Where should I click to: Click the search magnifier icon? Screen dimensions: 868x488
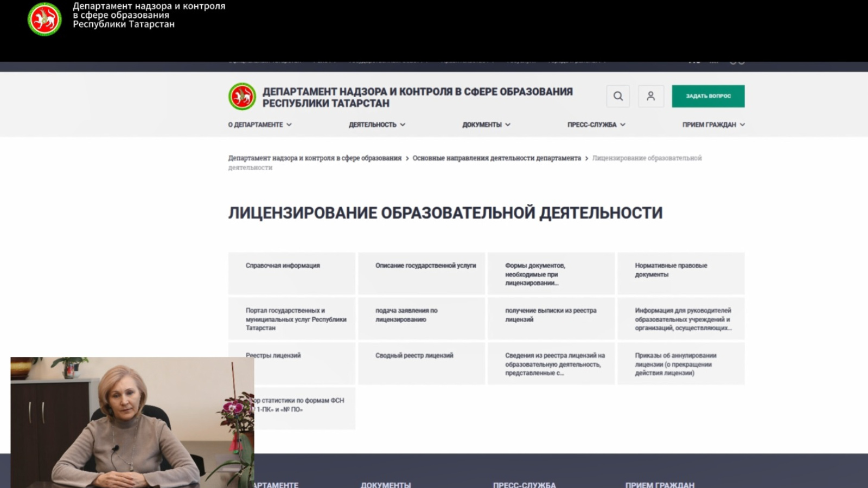[618, 96]
